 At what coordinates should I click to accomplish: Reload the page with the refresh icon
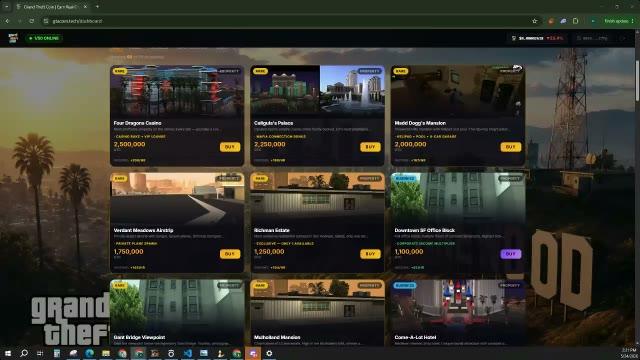point(31,21)
